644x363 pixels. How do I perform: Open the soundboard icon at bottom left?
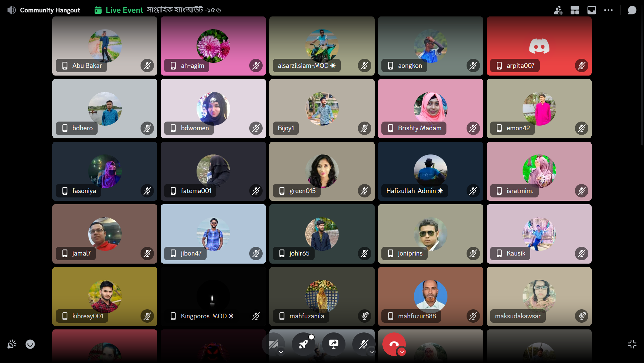tap(12, 344)
